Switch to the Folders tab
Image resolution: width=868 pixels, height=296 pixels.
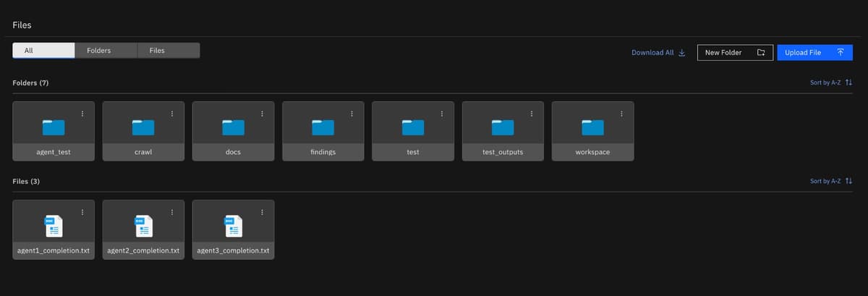click(x=106, y=51)
